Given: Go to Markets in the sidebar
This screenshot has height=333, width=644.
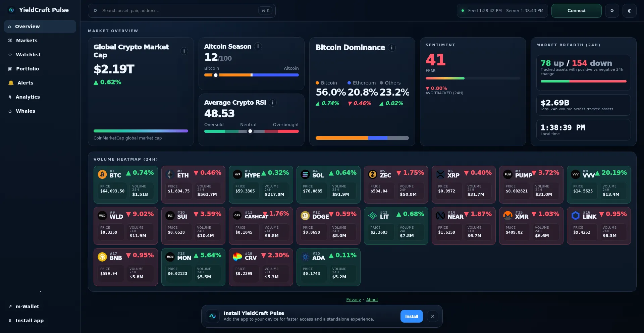Looking at the screenshot, I should coord(40,41).
